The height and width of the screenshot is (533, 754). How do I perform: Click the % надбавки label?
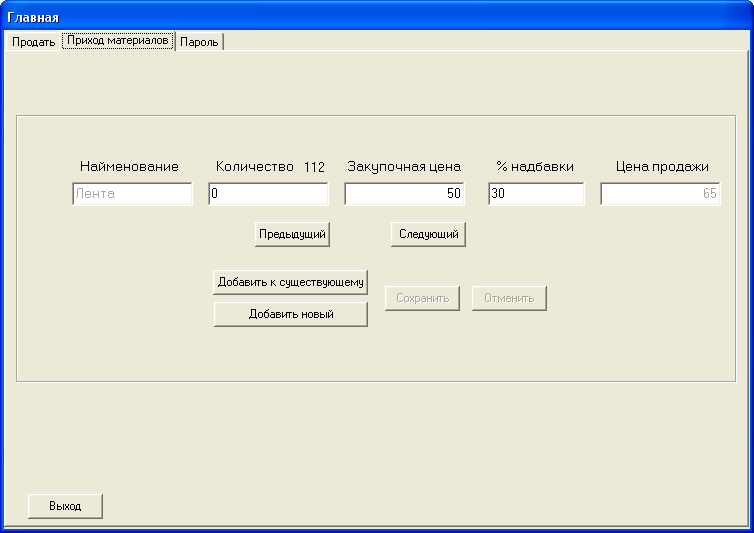coord(535,166)
